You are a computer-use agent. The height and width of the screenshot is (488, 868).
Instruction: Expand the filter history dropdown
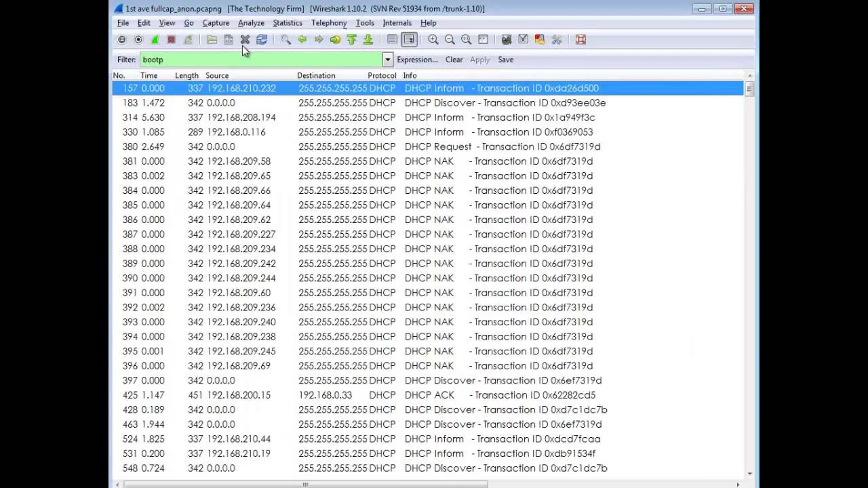tap(388, 60)
